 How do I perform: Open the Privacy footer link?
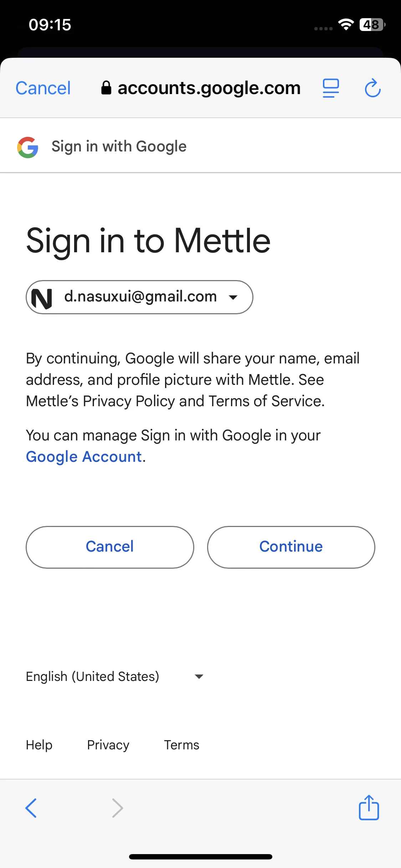[108, 745]
